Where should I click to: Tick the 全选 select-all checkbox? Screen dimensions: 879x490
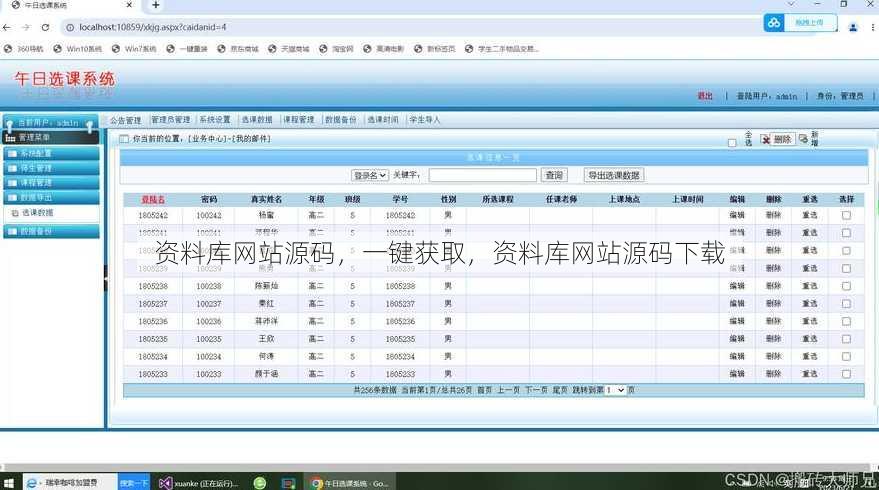(x=732, y=143)
